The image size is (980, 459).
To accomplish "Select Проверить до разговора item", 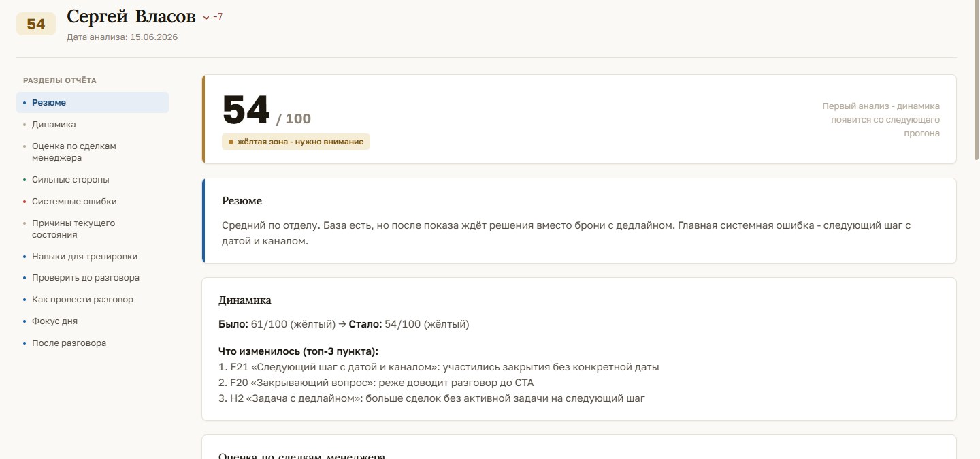I will coord(93,278).
